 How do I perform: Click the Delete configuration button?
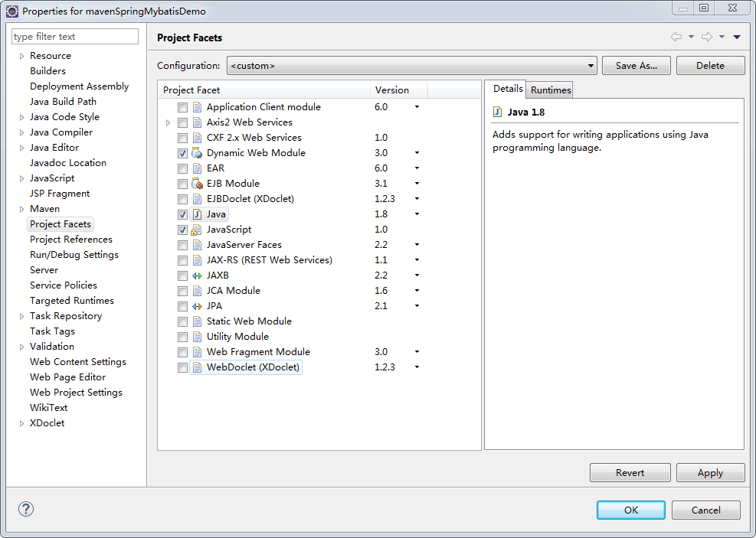(710, 66)
